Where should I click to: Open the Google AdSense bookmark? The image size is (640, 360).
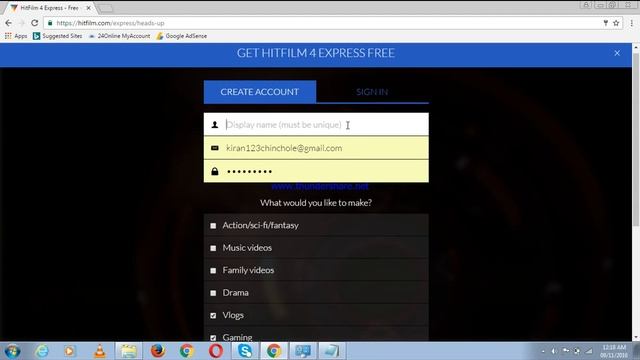click(x=182, y=36)
